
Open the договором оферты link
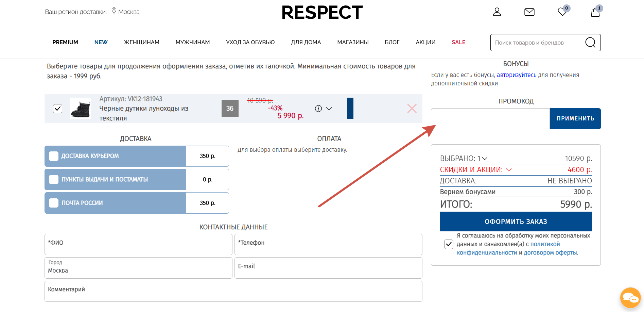[x=550, y=252]
